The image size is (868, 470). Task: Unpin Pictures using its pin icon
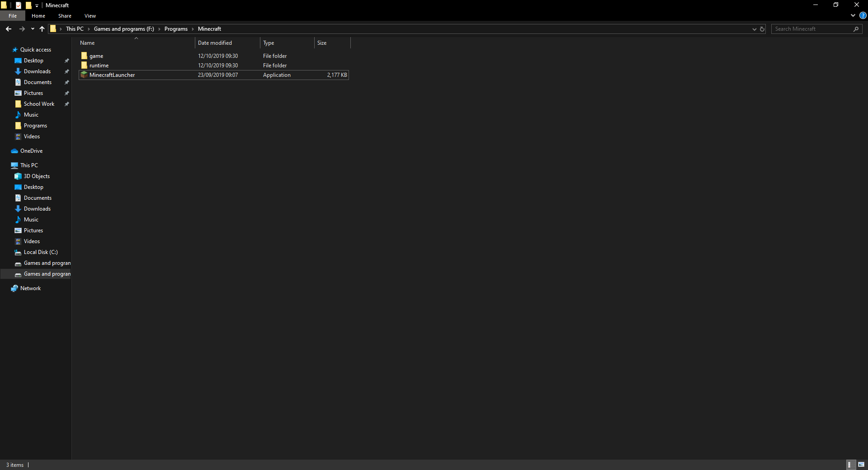point(67,93)
